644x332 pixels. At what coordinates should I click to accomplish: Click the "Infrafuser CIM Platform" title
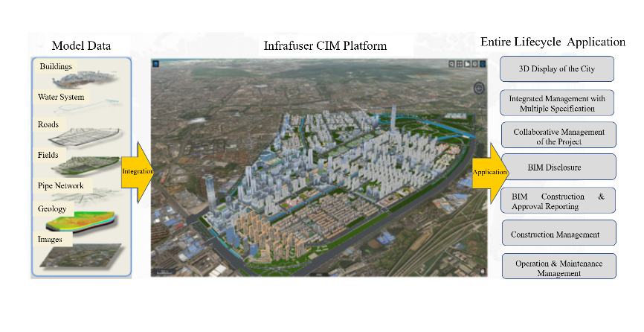pyautogui.click(x=325, y=45)
